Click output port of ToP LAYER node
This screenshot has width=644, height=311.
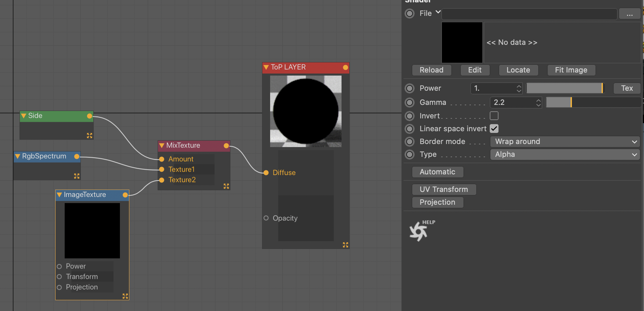point(346,67)
